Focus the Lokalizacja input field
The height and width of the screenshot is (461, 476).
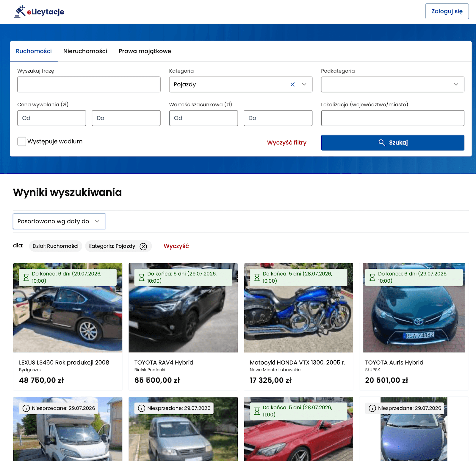(x=393, y=118)
